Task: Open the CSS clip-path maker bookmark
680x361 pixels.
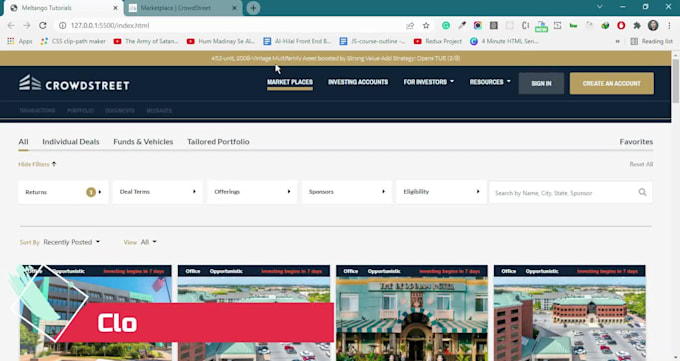Action: [73, 41]
